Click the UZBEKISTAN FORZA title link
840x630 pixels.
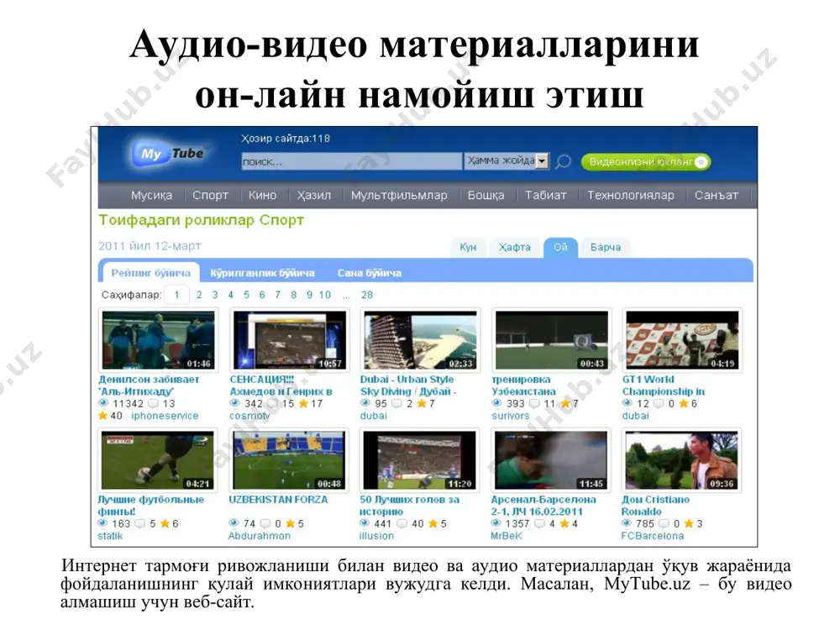(278, 499)
